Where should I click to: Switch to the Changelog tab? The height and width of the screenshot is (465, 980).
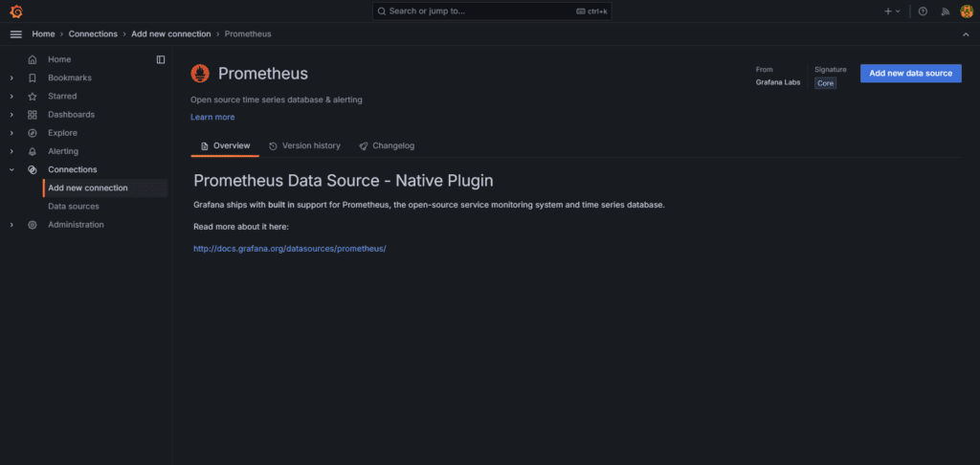coord(387,145)
